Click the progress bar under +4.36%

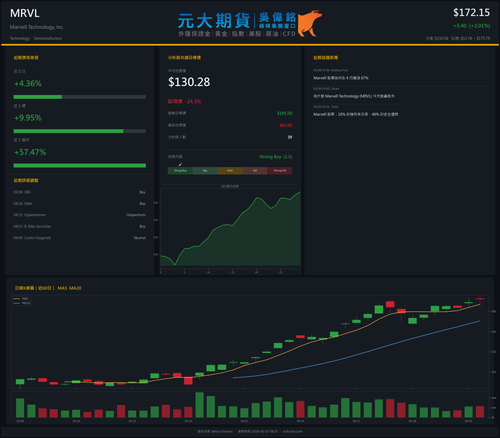(80, 97)
